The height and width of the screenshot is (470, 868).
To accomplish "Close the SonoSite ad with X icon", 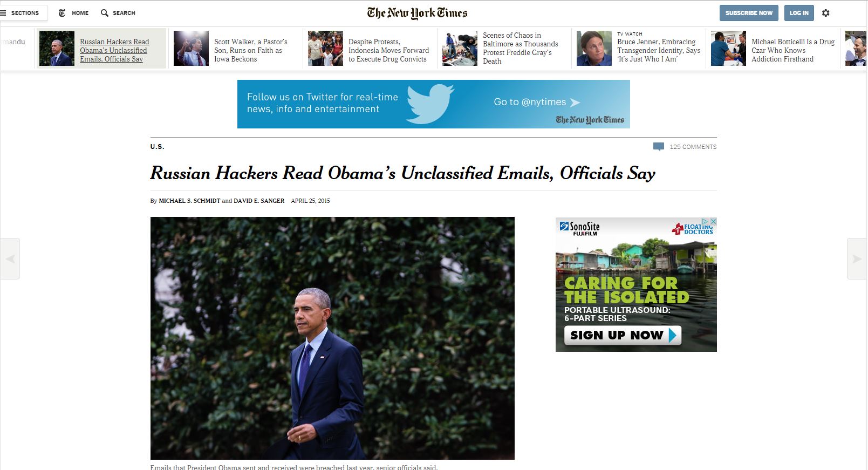I will tap(713, 221).
